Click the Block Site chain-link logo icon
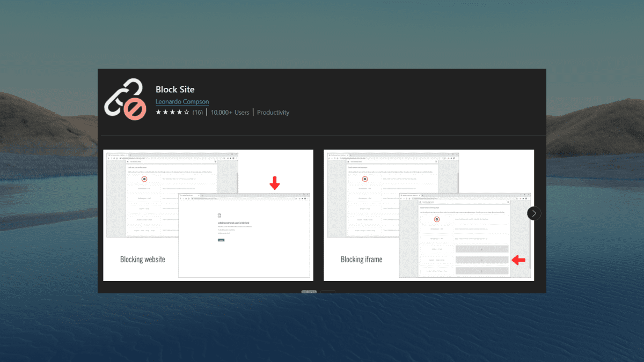 pyautogui.click(x=126, y=100)
